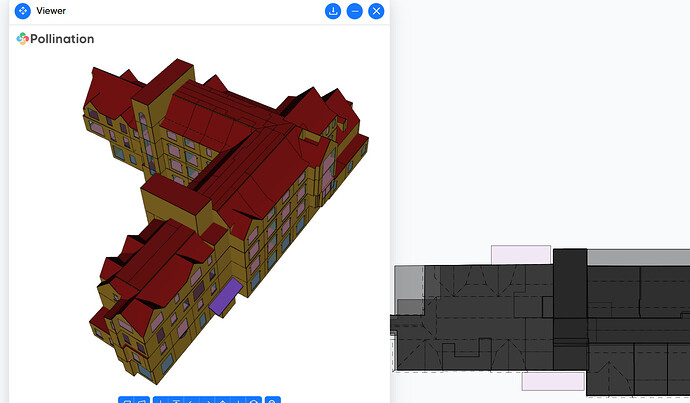The image size is (690, 403).
Task: Select the upper pink rectangle in floor plan
Action: click(520, 255)
